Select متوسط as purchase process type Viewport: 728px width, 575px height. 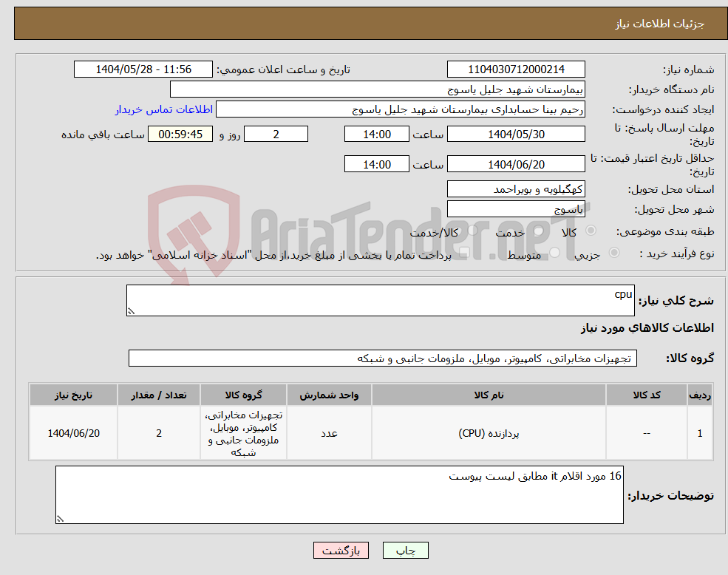coord(554,253)
